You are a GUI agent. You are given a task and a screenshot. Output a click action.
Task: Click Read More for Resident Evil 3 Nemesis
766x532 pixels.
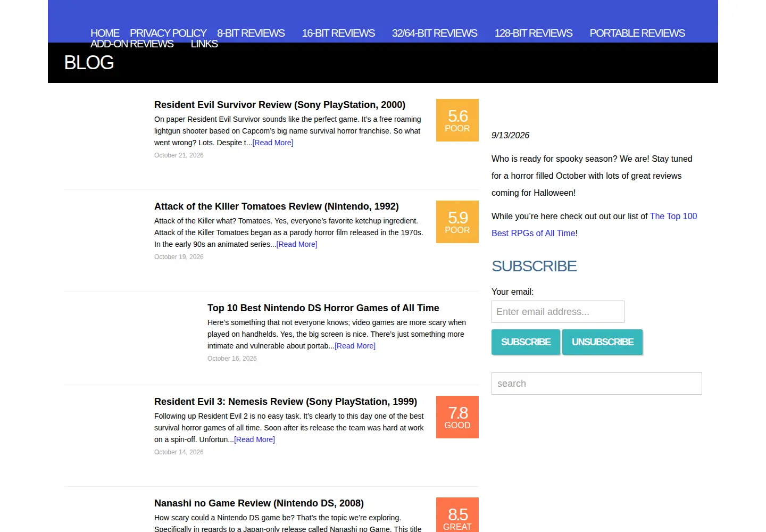click(254, 439)
